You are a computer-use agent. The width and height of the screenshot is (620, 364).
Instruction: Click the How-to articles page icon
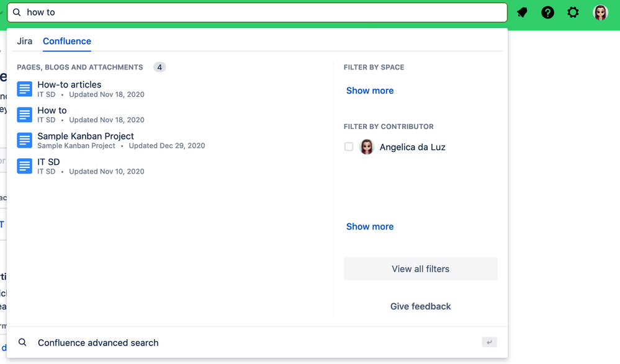[x=25, y=89]
